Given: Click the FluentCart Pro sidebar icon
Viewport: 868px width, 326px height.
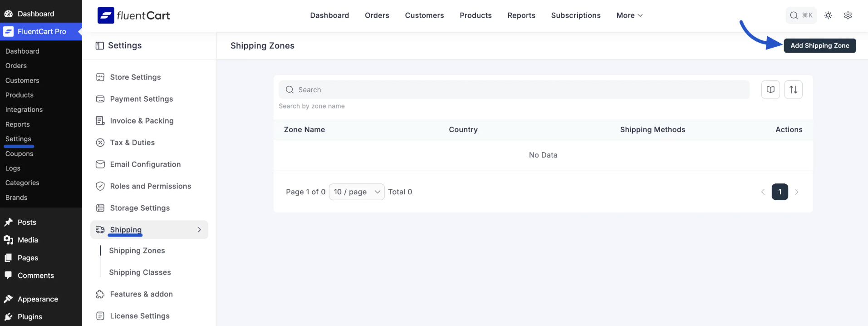Looking at the screenshot, I should click(8, 31).
